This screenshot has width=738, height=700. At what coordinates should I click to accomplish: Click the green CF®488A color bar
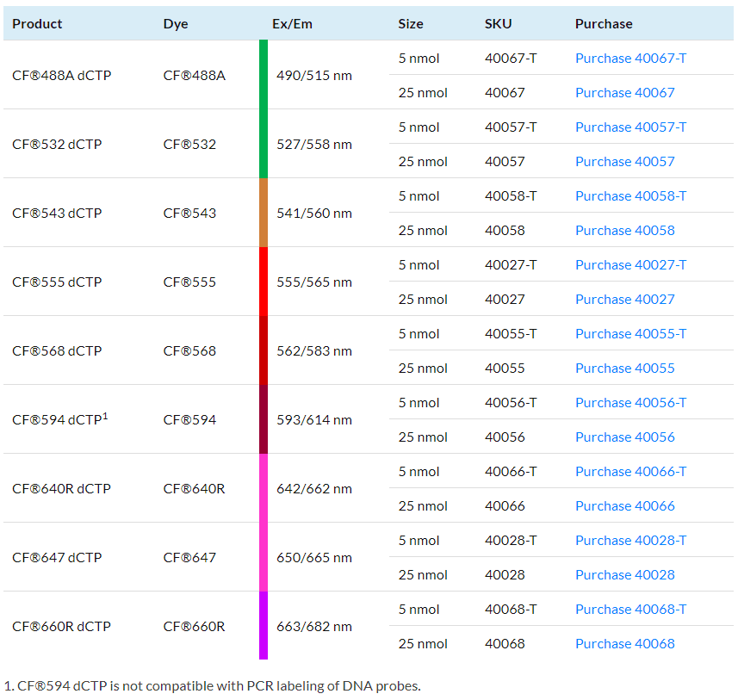264,75
